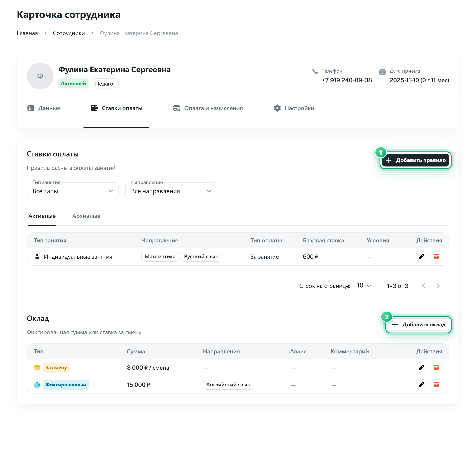This screenshot has width=476, height=474.
Task: Open the Тип занятия filter dropdown
Action: (x=72, y=191)
